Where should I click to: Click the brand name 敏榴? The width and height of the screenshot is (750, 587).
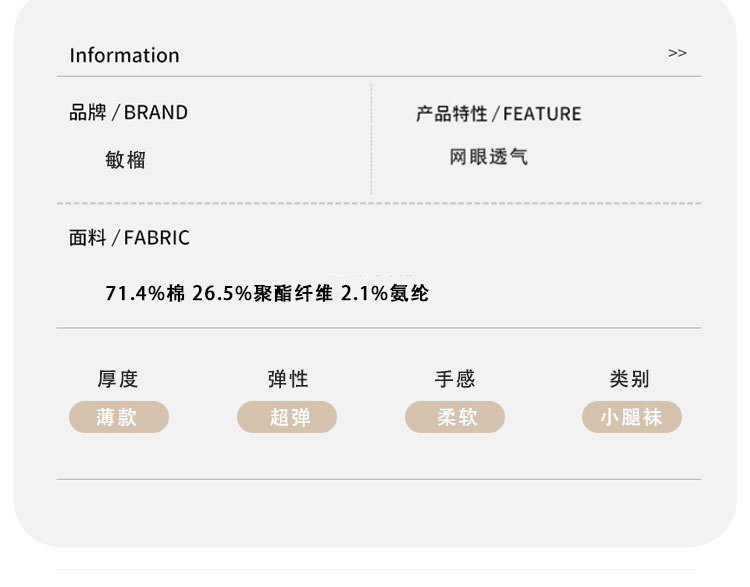[x=126, y=160]
